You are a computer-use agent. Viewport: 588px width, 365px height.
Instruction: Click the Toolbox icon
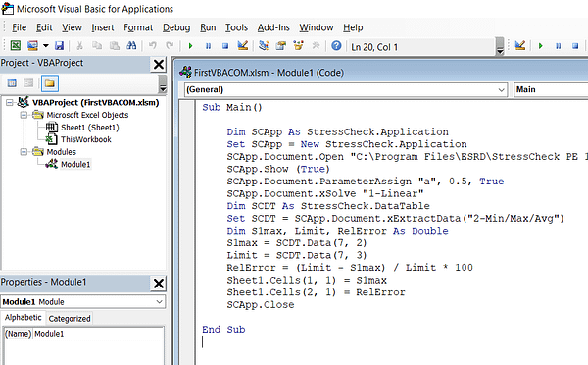(316, 46)
